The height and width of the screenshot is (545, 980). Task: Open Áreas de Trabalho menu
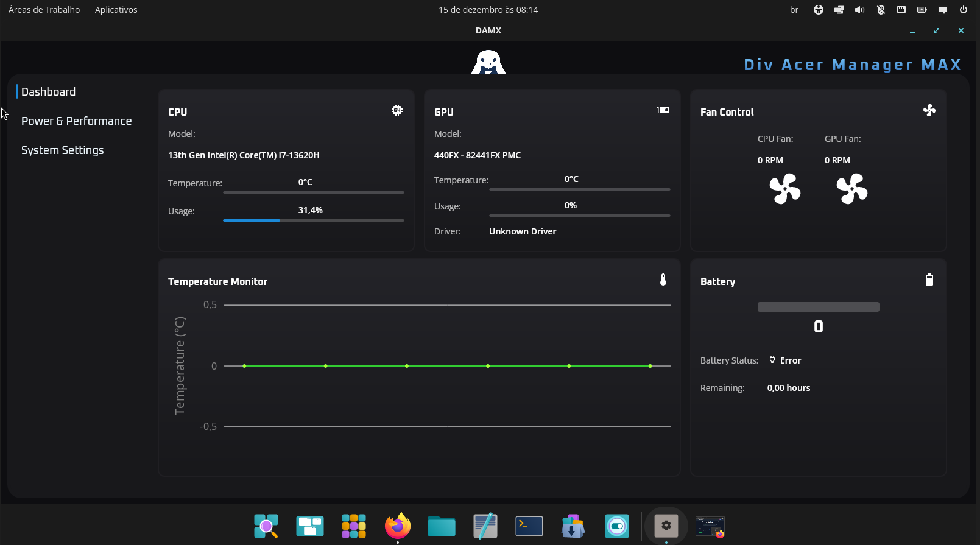coord(44,10)
